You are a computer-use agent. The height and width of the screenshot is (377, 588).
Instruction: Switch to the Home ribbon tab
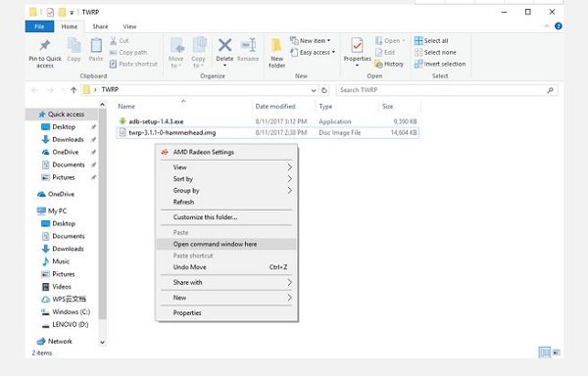click(x=70, y=26)
